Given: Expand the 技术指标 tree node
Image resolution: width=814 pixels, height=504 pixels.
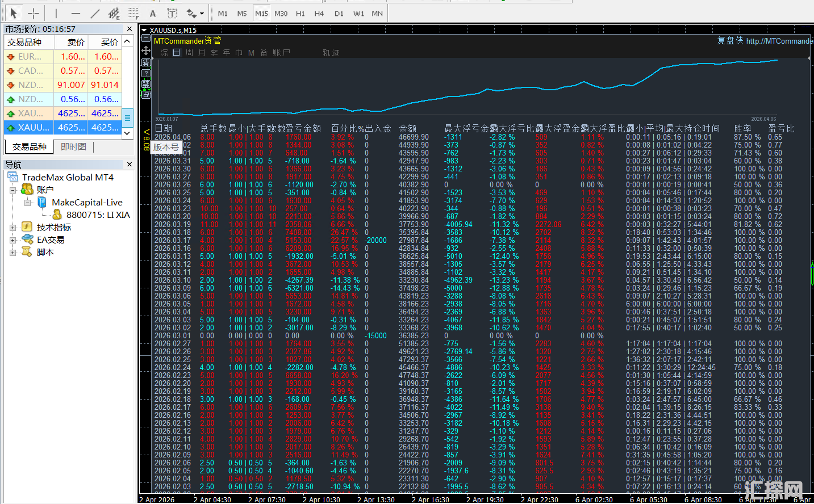Looking at the screenshot, I should coord(12,228).
